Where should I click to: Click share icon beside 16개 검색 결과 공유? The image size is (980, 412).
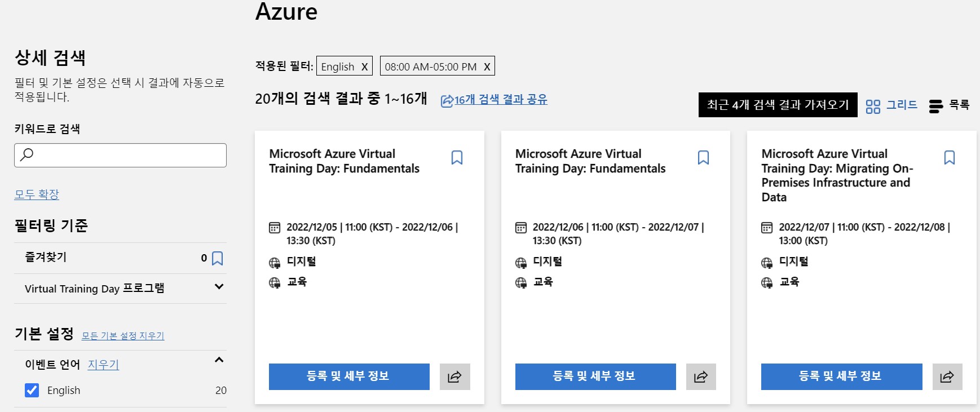click(x=447, y=101)
